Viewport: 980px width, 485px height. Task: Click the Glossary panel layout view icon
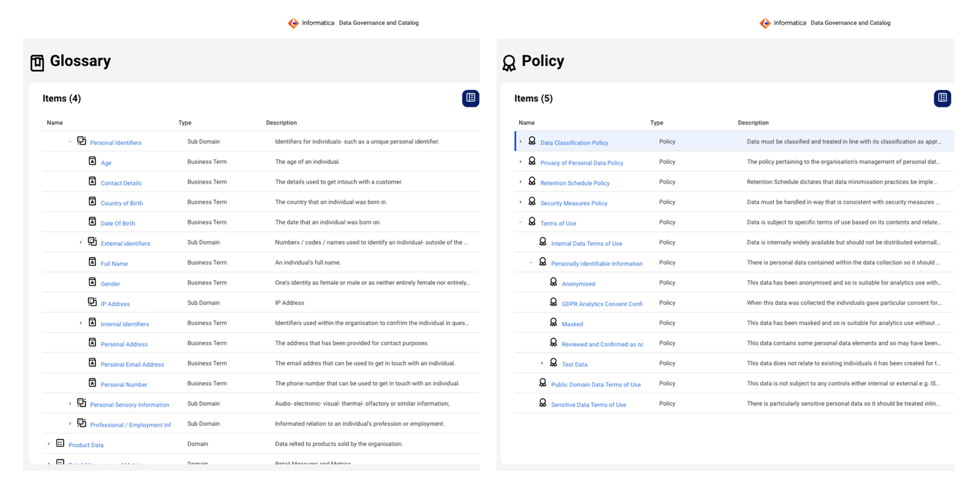pos(470,98)
